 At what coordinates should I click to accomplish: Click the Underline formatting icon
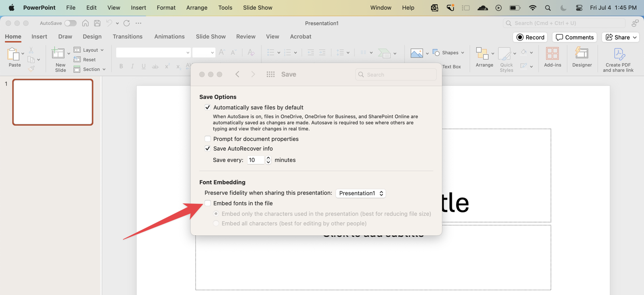tap(144, 66)
